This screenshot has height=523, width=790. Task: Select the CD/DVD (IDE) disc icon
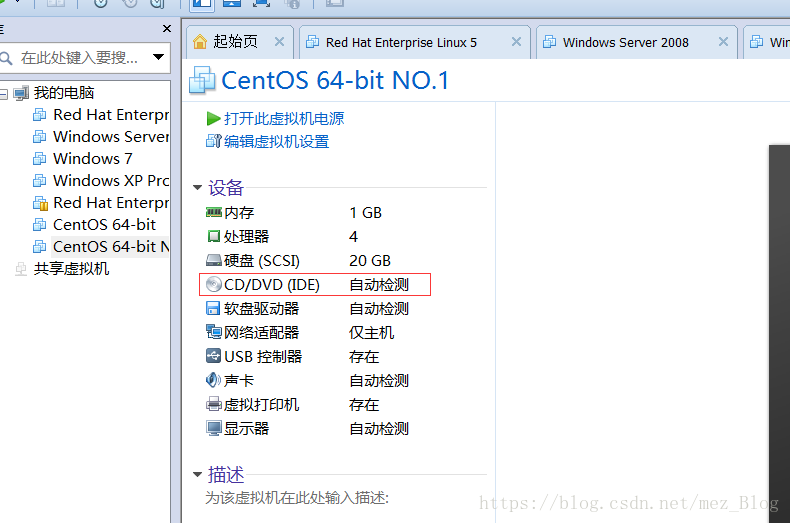(x=214, y=284)
